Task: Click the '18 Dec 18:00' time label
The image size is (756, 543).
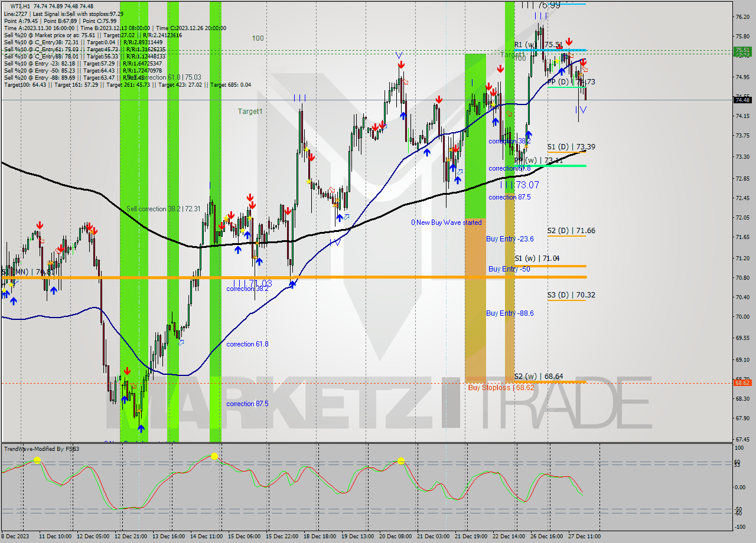Action: tap(321, 536)
